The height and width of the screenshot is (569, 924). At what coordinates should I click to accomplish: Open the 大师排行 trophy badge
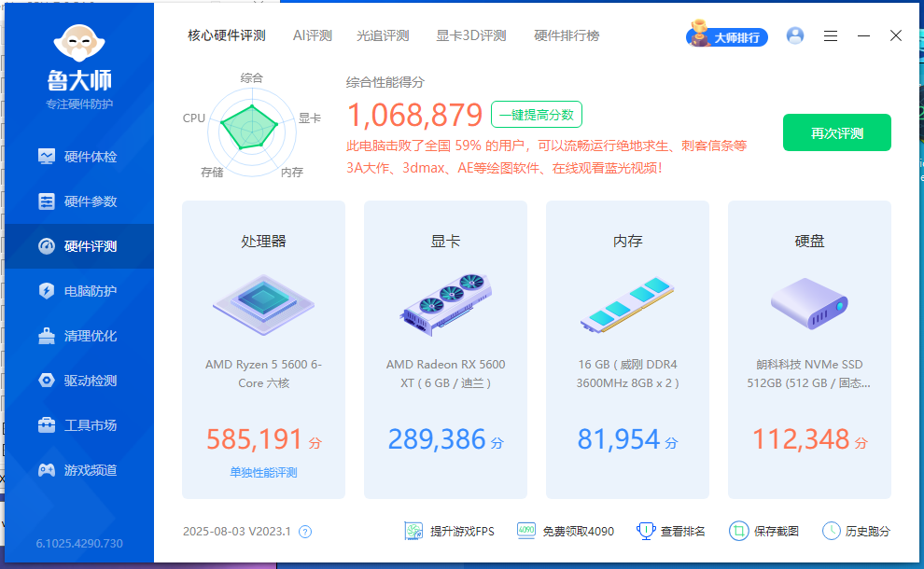coord(726,35)
